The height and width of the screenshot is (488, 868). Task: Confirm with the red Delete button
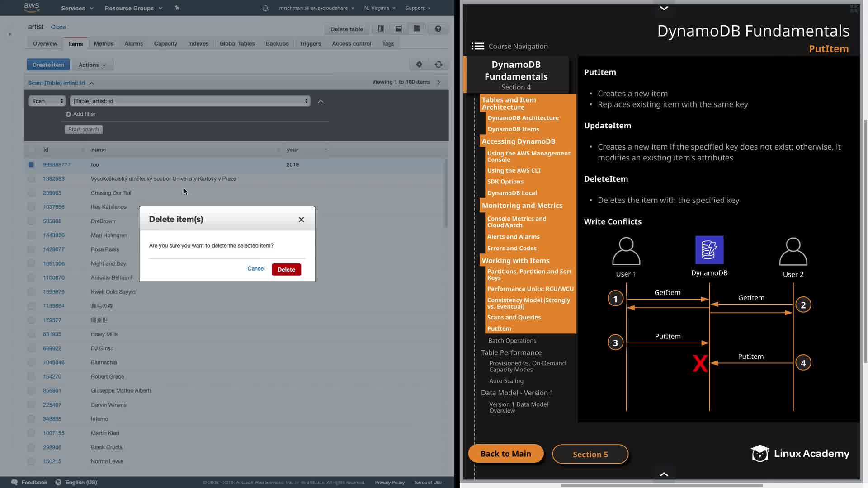click(x=286, y=269)
